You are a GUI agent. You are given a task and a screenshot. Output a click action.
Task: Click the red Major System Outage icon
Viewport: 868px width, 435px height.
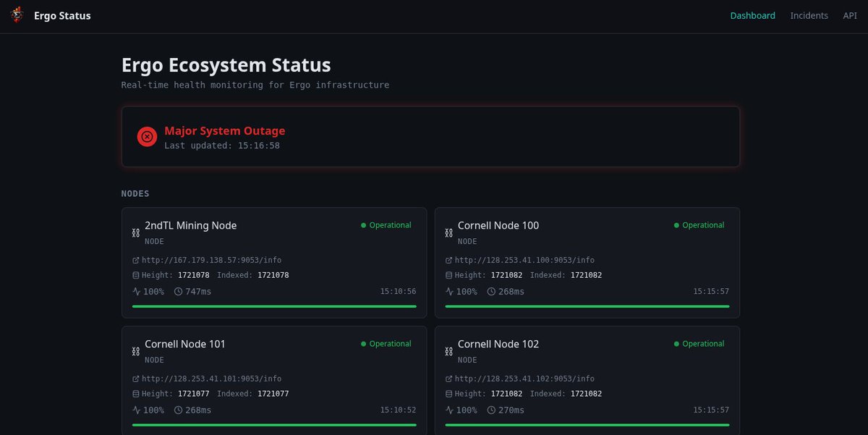click(x=147, y=136)
